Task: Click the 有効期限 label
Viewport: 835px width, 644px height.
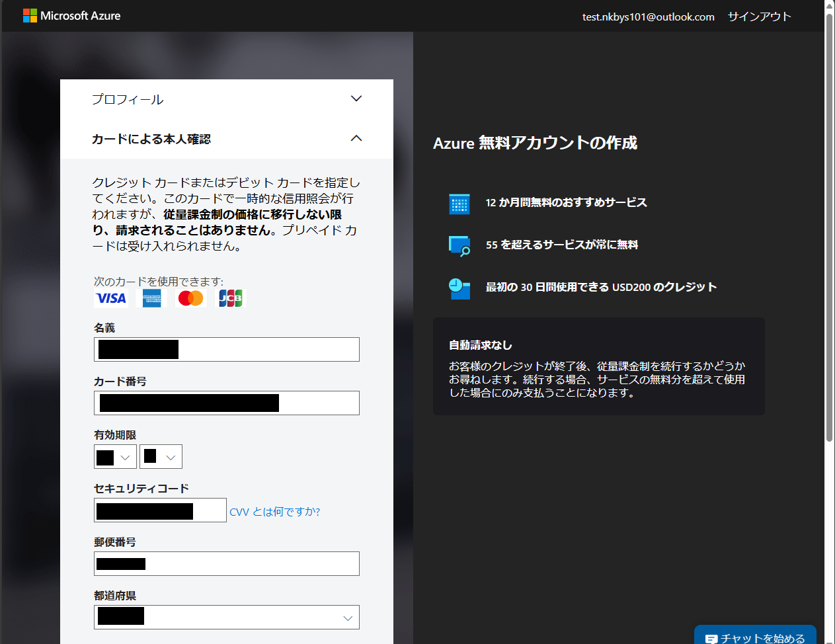Action: (x=115, y=434)
